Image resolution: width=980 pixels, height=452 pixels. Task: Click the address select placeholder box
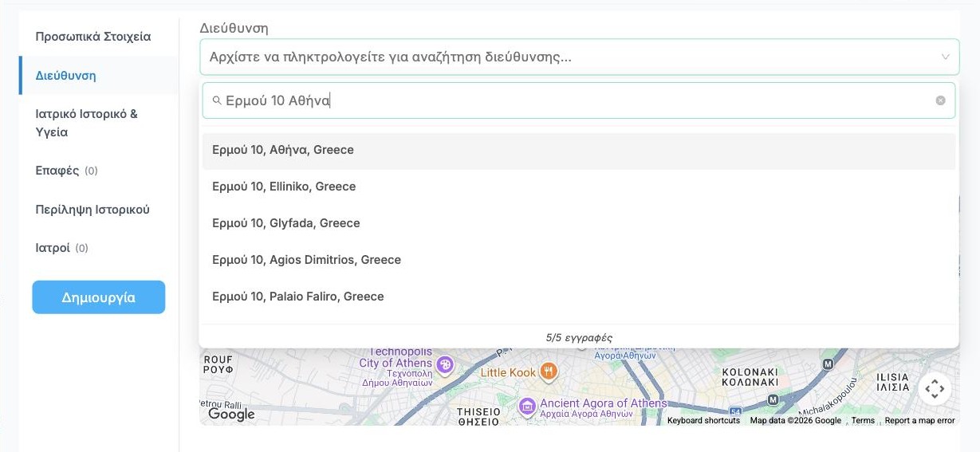pos(579,57)
